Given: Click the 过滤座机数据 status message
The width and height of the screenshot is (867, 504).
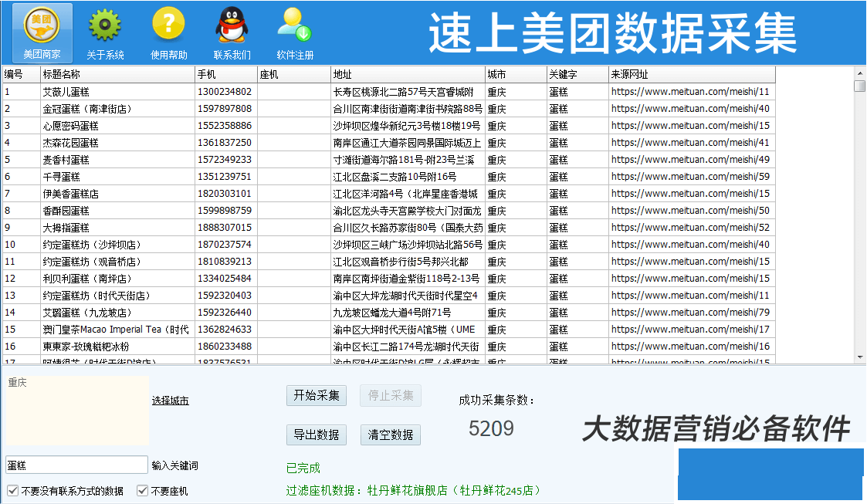Looking at the screenshot, I should [414, 491].
